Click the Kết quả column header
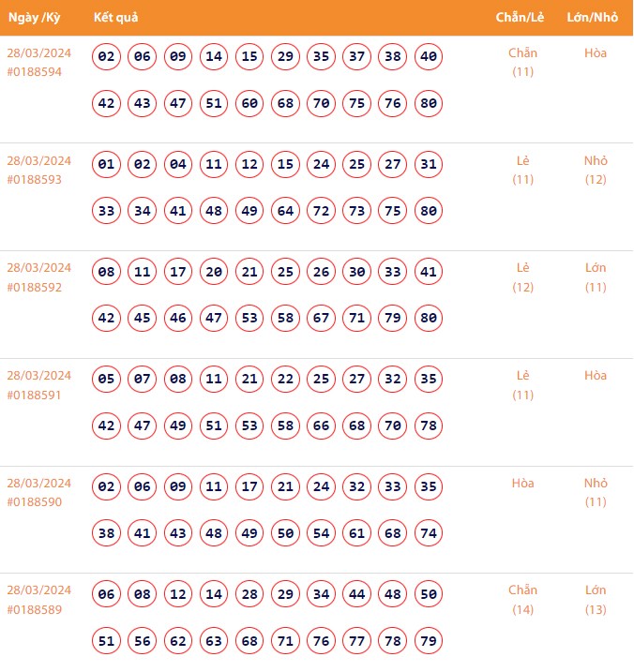 point(116,18)
